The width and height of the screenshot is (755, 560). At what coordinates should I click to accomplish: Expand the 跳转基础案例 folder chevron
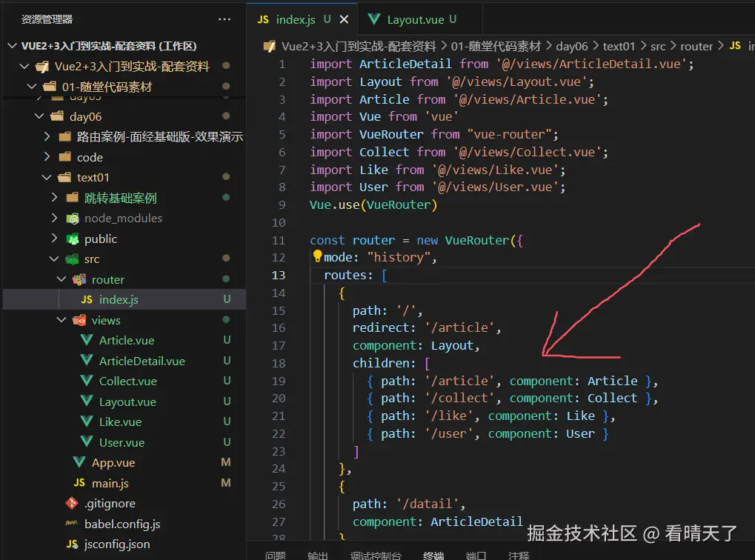[54, 198]
